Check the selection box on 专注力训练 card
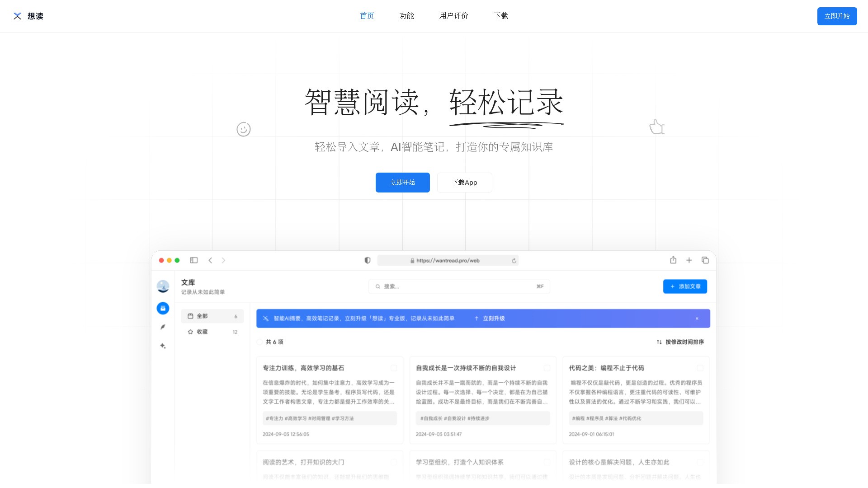868x488 pixels. click(394, 368)
